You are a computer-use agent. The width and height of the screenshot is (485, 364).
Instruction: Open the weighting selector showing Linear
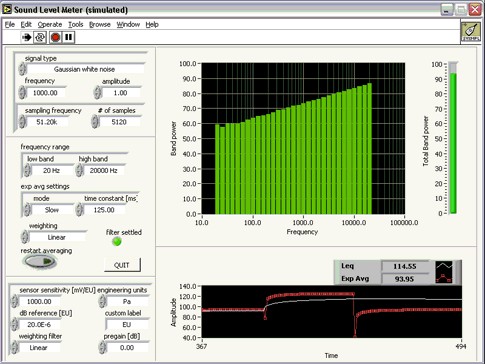pyautogui.click(x=57, y=237)
